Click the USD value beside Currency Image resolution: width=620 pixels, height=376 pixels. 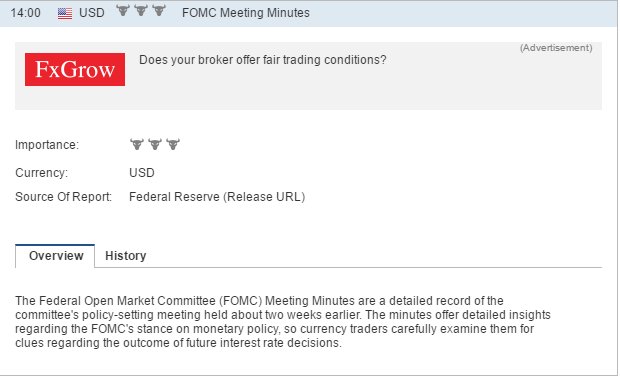point(142,173)
